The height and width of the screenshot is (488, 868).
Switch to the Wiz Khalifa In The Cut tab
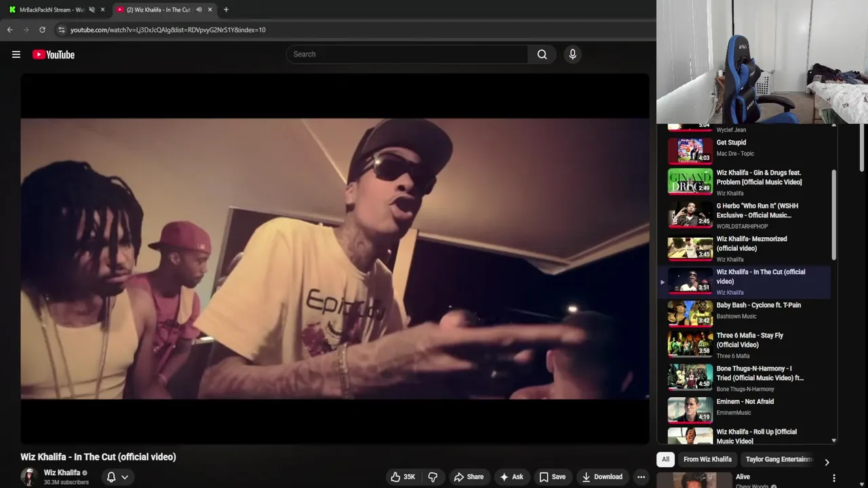point(158,9)
